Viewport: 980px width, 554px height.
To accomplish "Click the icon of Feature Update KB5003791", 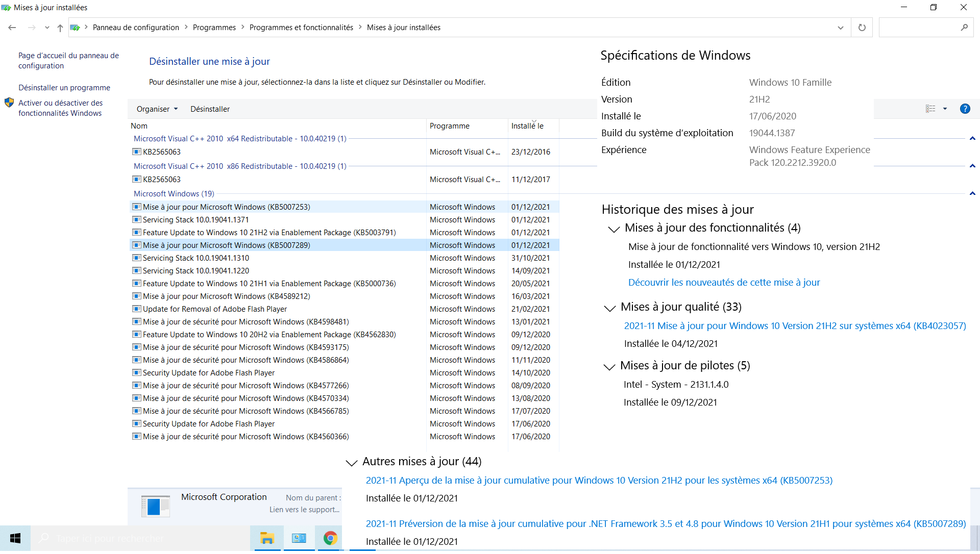I will coord(137,233).
